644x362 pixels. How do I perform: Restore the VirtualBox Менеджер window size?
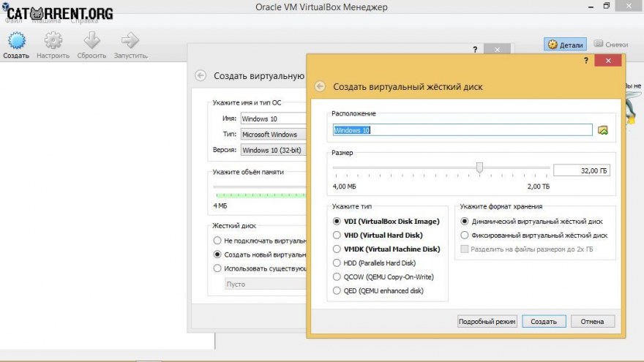tap(607, 6)
